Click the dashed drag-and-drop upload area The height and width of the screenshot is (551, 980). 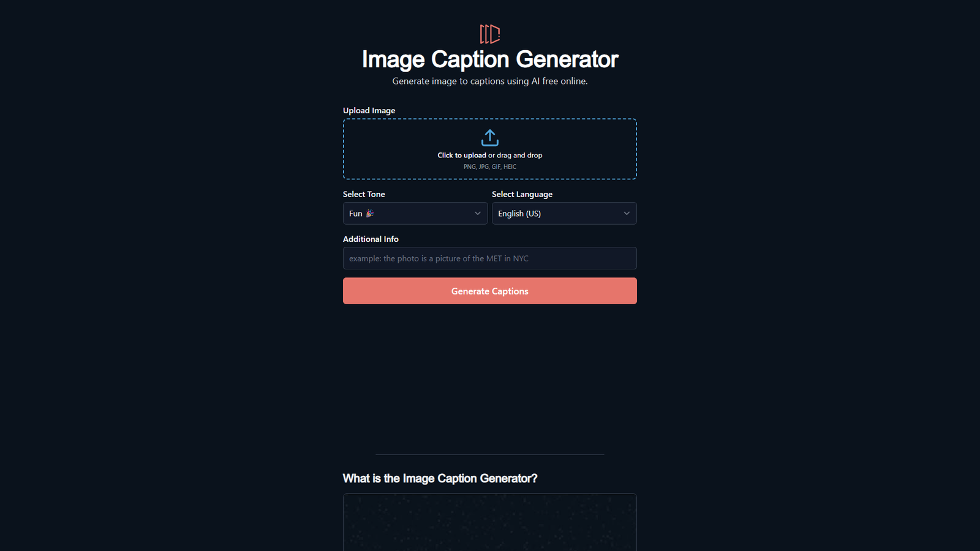point(489,149)
